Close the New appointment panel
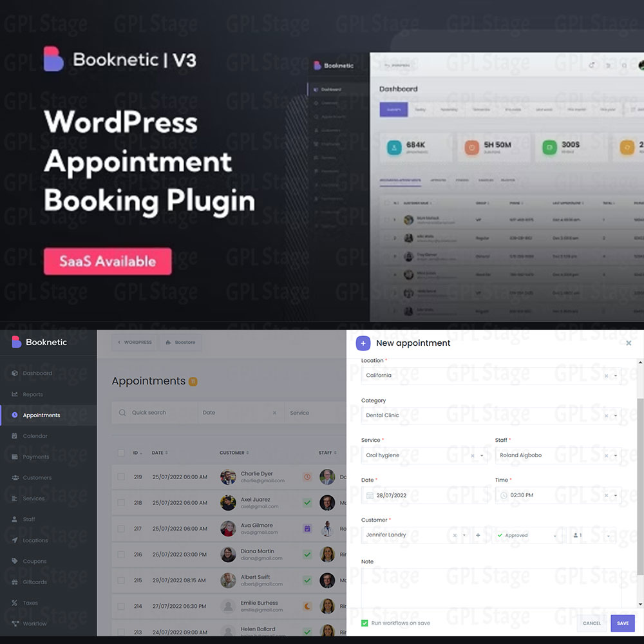644x644 pixels. coord(629,343)
